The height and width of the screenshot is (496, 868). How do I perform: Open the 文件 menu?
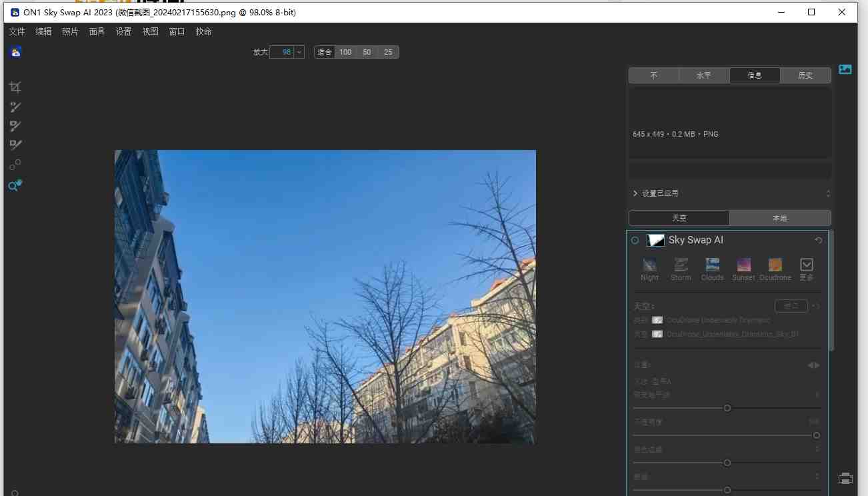[17, 31]
